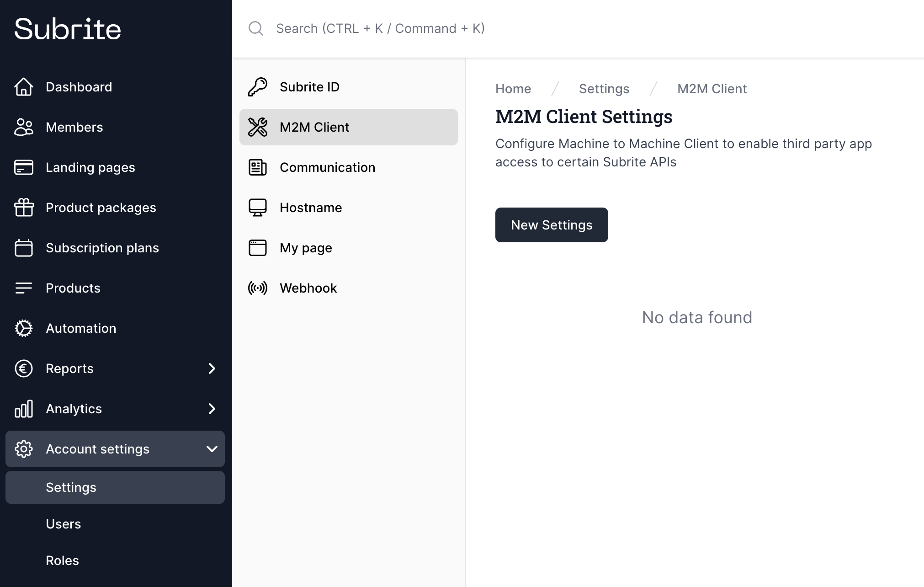Click the search magnifier icon

pyautogui.click(x=256, y=28)
